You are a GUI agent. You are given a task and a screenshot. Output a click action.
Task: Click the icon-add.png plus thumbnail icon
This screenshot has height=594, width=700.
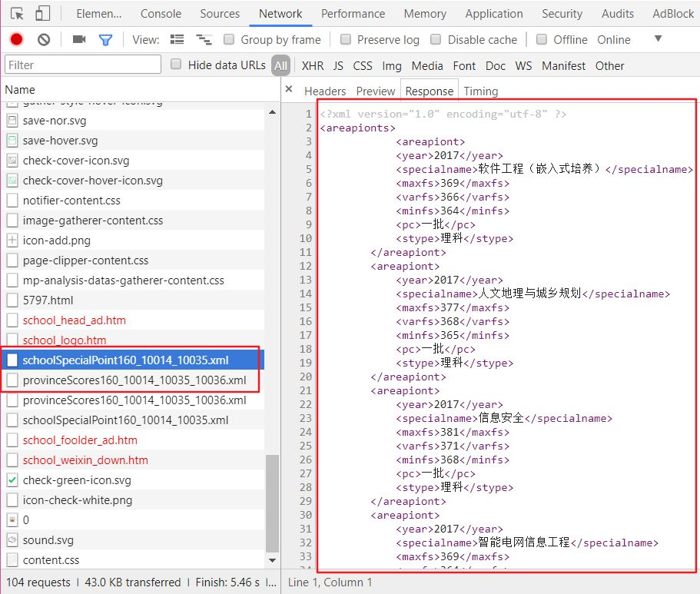coord(12,241)
